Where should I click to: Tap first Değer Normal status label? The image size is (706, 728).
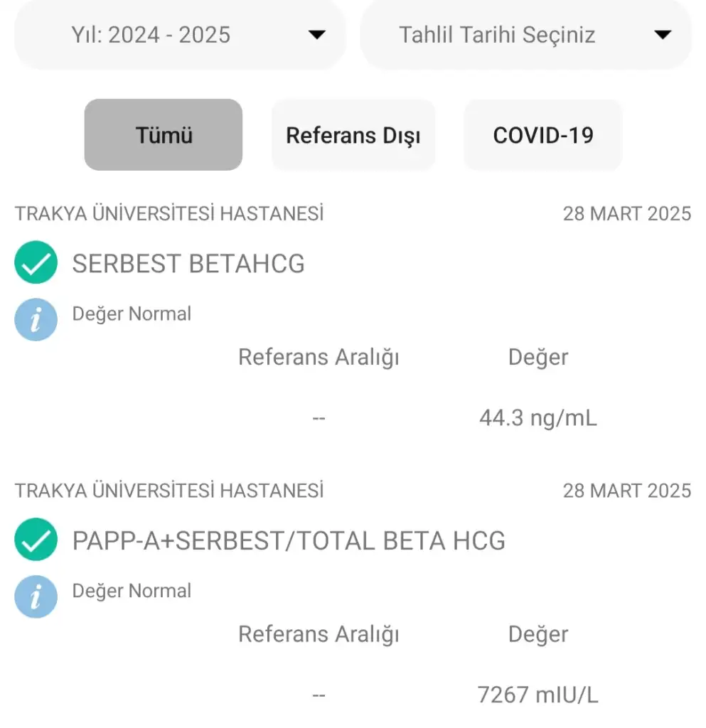pos(132,314)
